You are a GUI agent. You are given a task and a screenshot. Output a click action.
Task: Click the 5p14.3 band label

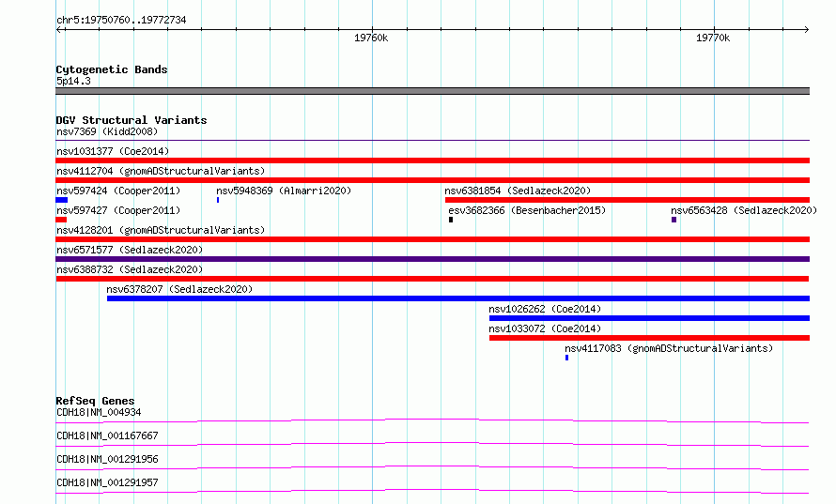73,81
